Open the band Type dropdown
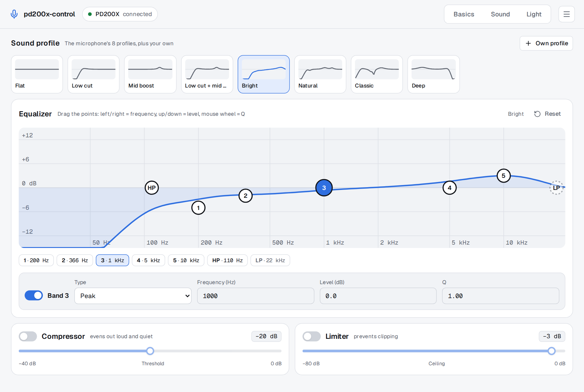The width and height of the screenshot is (584, 392). (133, 296)
